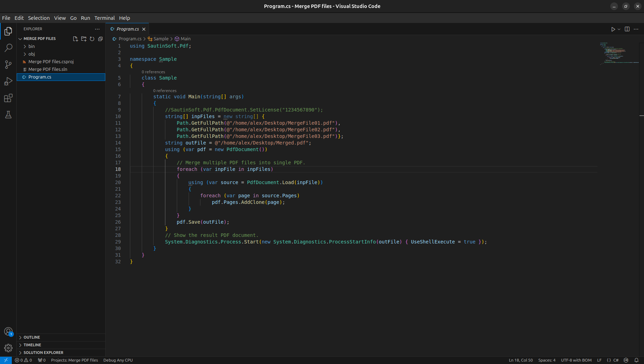Click on PdfDocument.Load(inpFile) code

[283, 183]
